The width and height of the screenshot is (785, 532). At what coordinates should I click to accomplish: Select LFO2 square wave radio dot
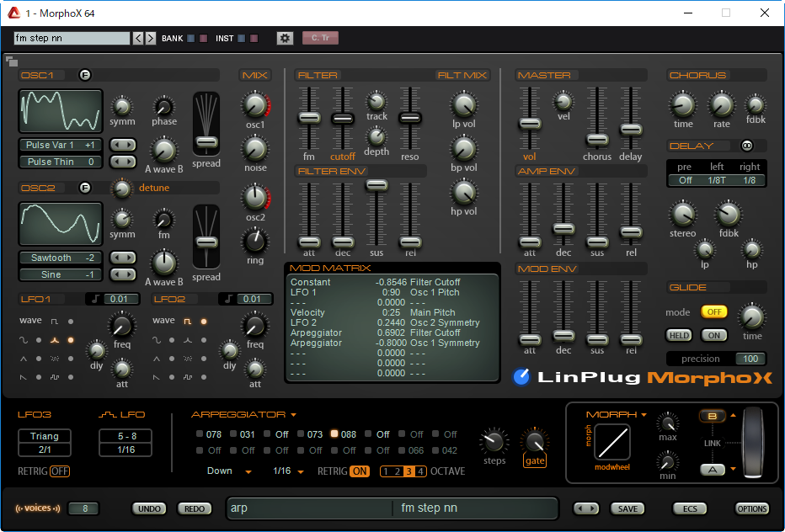point(204,322)
